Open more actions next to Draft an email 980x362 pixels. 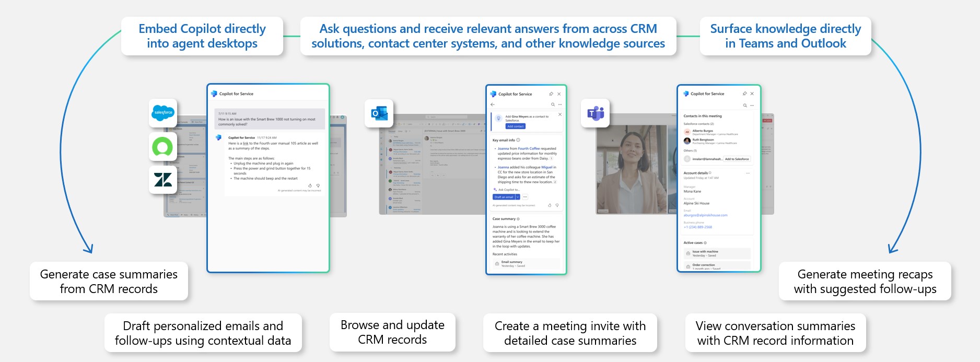[x=525, y=197]
